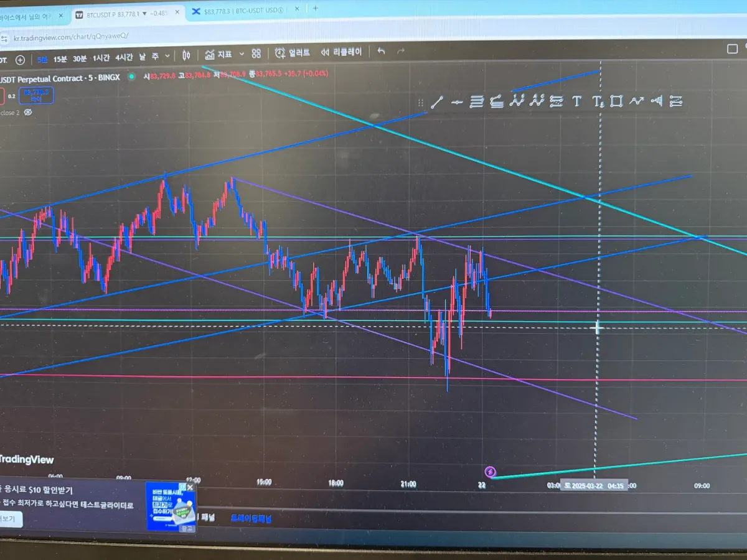Select the Parallel Channel favorite tool

pos(557,101)
